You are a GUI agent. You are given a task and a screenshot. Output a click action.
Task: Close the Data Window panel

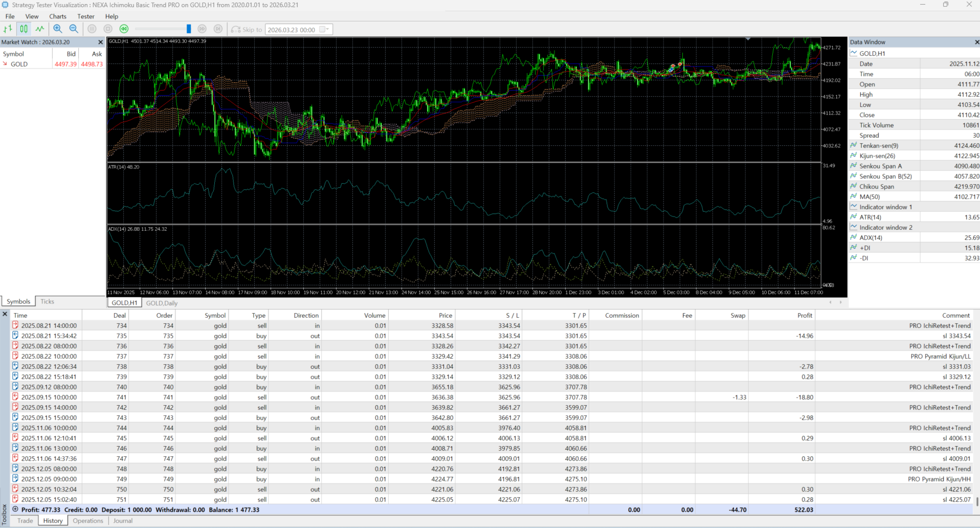(x=976, y=42)
